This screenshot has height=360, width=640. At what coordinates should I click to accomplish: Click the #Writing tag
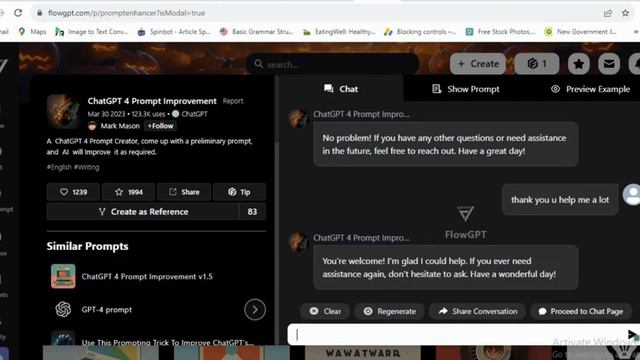click(87, 167)
